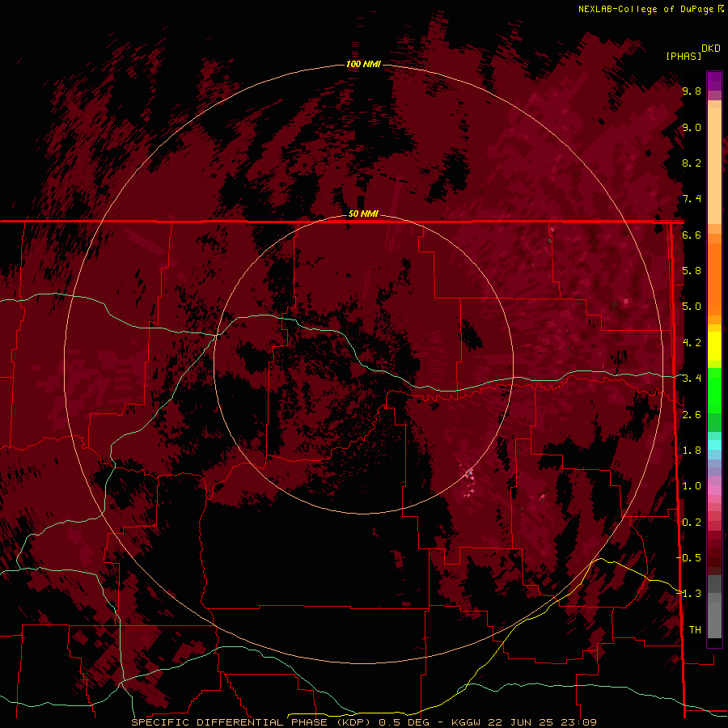Click the [PHAS] label above the legend
The image size is (728, 728).
tap(684, 56)
